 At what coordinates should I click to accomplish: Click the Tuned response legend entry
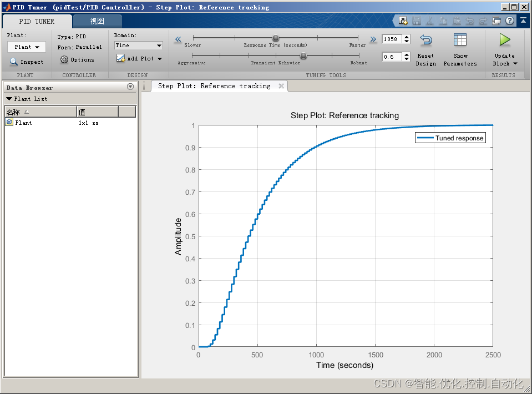click(x=450, y=138)
